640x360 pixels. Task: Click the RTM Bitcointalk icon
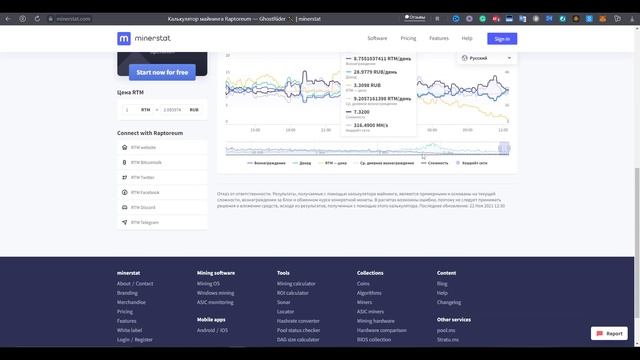tap(124, 162)
